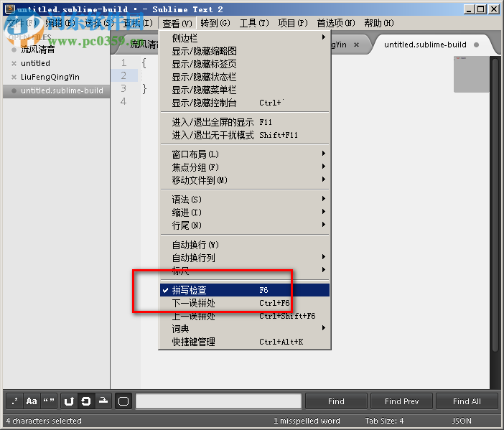Expand 焦点分组(F) submenu
This screenshot has width=504, height=430.
click(245, 167)
